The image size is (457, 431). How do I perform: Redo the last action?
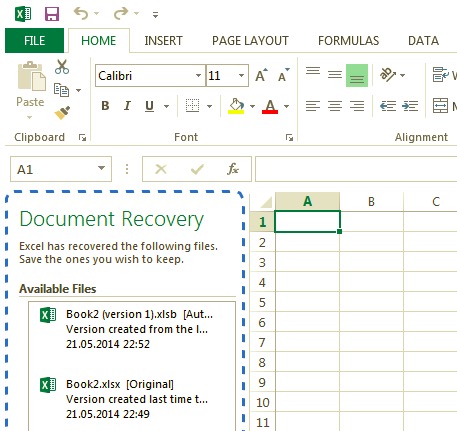point(121,13)
